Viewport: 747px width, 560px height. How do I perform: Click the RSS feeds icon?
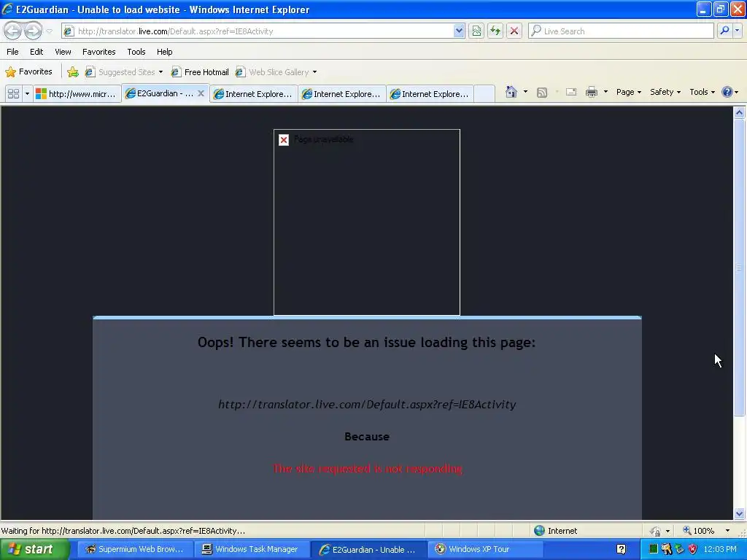click(x=542, y=93)
